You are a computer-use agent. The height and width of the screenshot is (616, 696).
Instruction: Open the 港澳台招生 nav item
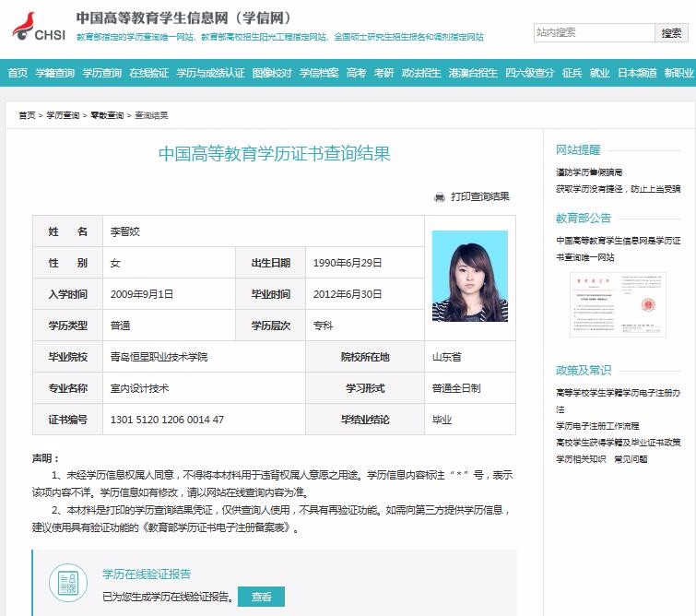[x=473, y=73]
